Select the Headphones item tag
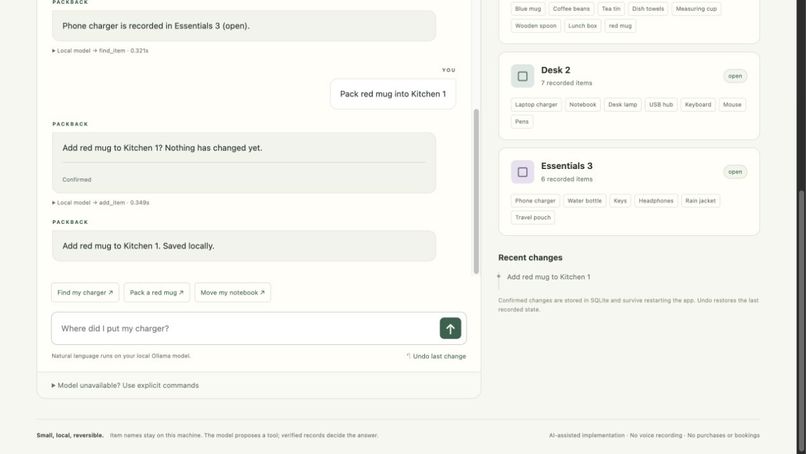Viewport: 806px width, 454px height. tap(656, 201)
